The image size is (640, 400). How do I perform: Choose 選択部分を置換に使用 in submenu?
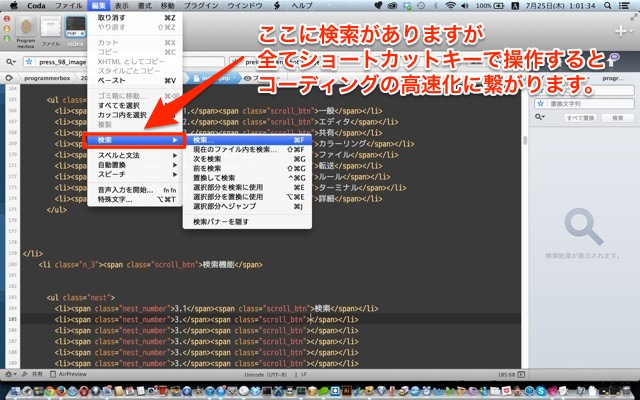pyautogui.click(x=247, y=196)
